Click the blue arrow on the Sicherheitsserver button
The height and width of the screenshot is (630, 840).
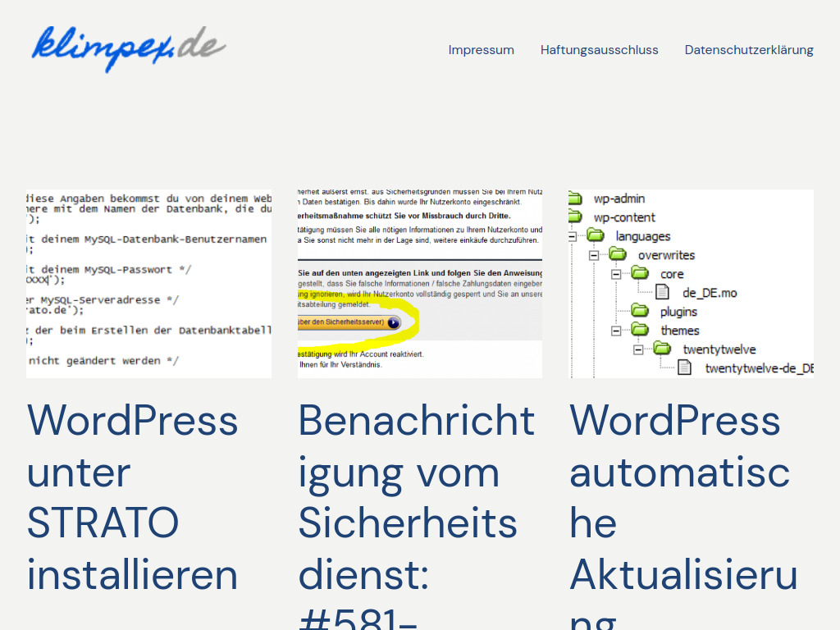(393, 322)
